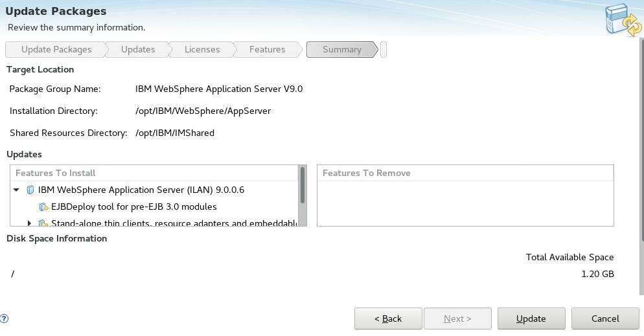Click the Package Group Name label

(55, 89)
